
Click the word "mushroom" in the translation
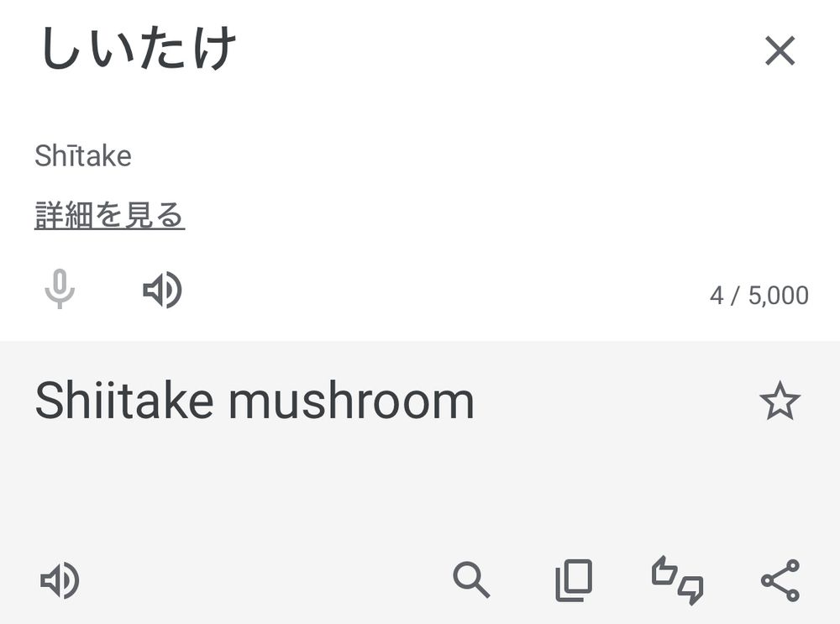(x=351, y=401)
